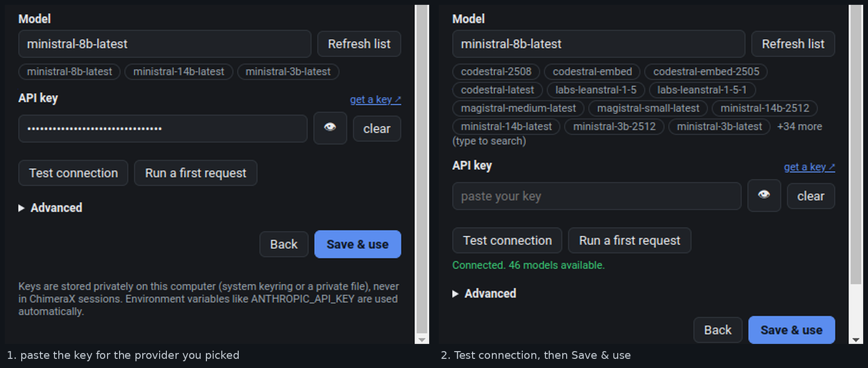Clear the API key in left panel
The width and height of the screenshot is (868, 368).
377,129
